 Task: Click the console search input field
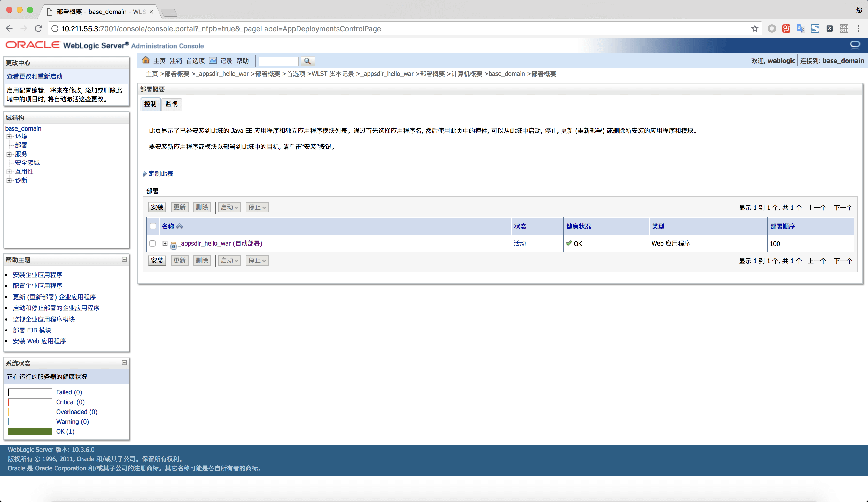(x=278, y=61)
